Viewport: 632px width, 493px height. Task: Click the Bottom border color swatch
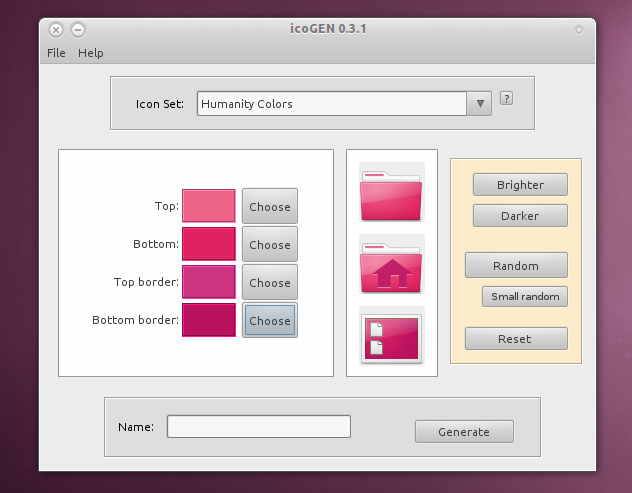209,320
